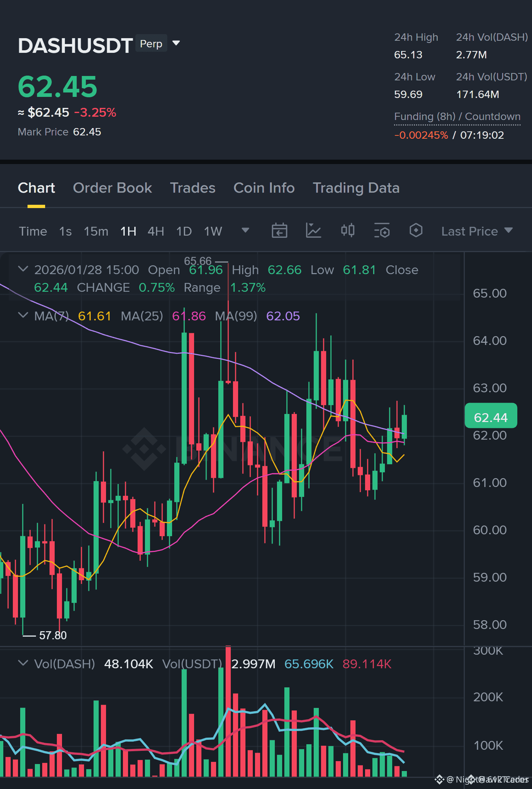Tap the Funding (8h) / Countdown label
Screen dimensions: 532x789
[x=457, y=116]
